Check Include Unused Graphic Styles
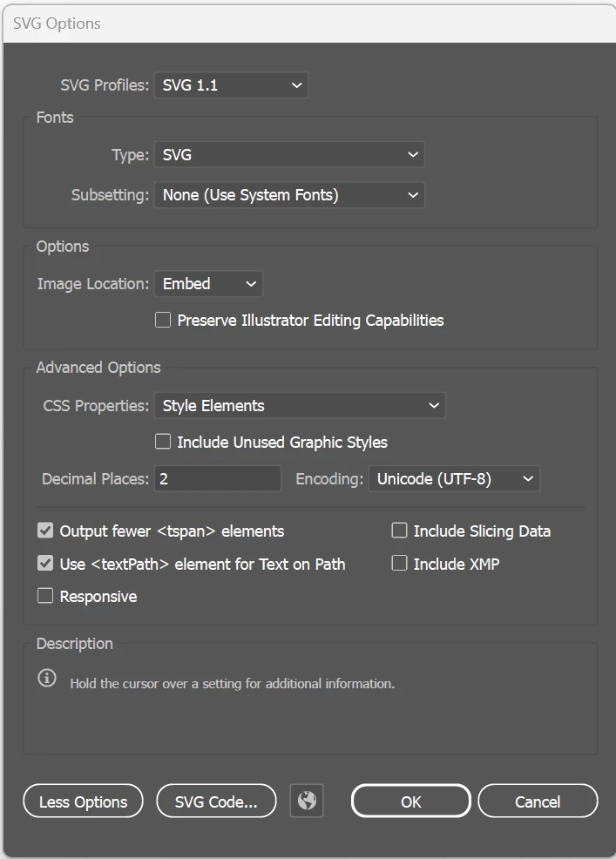 point(163,442)
